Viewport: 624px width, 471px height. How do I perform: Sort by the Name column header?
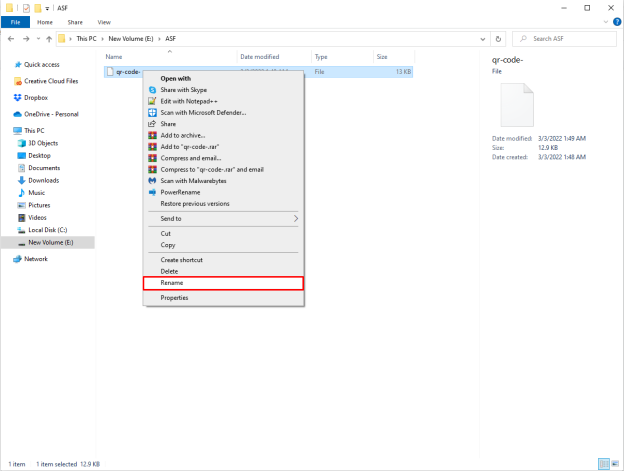coord(170,57)
